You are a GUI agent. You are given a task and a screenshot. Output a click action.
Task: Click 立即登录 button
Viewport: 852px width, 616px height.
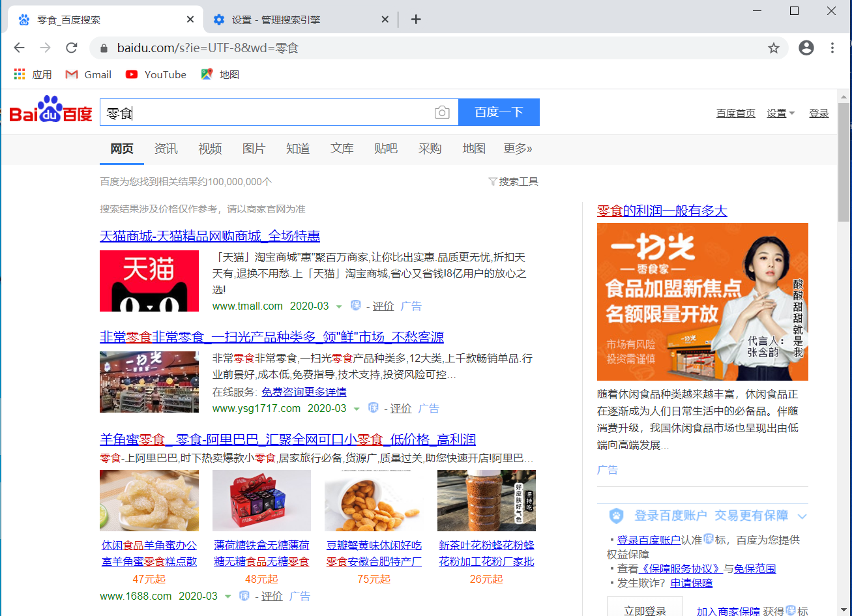(645, 610)
